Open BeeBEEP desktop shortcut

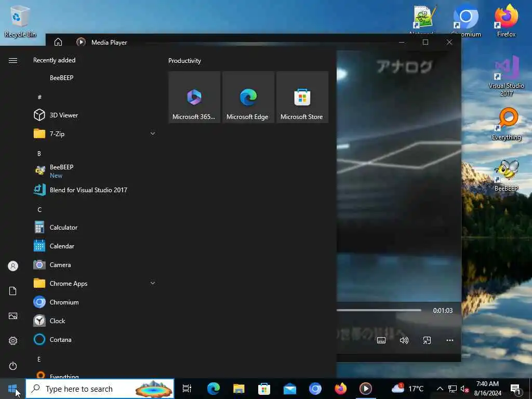pos(506,176)
